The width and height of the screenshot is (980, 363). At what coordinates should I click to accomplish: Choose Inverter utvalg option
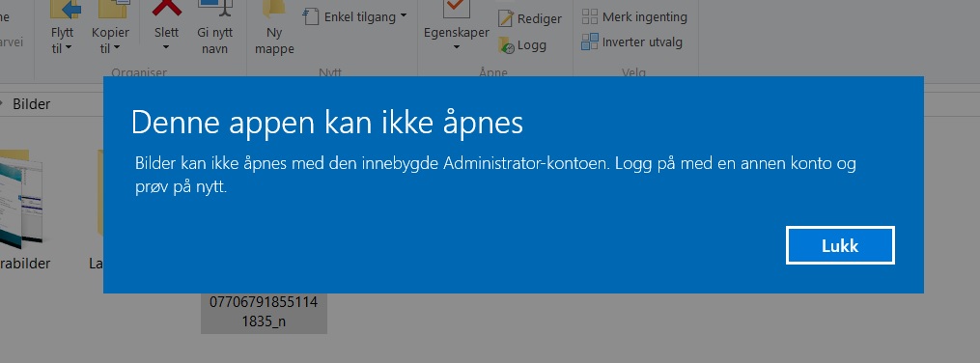click(x=631, y=42)
